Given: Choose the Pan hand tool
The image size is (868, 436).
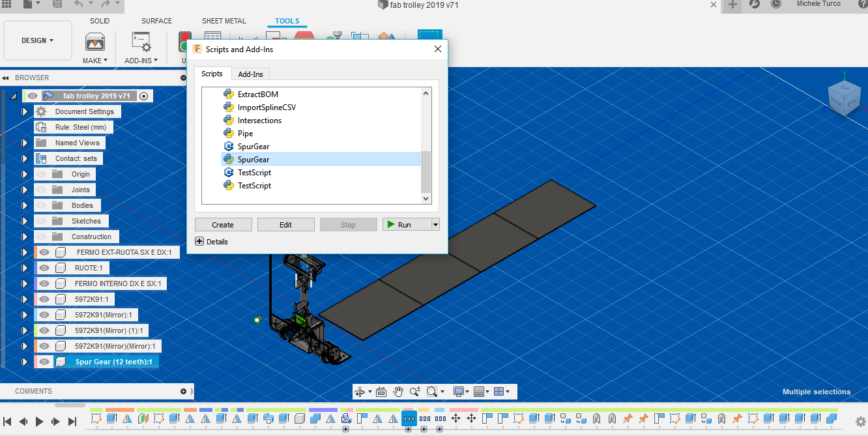Looking at the screenshot, I should (x=398, y=392).
